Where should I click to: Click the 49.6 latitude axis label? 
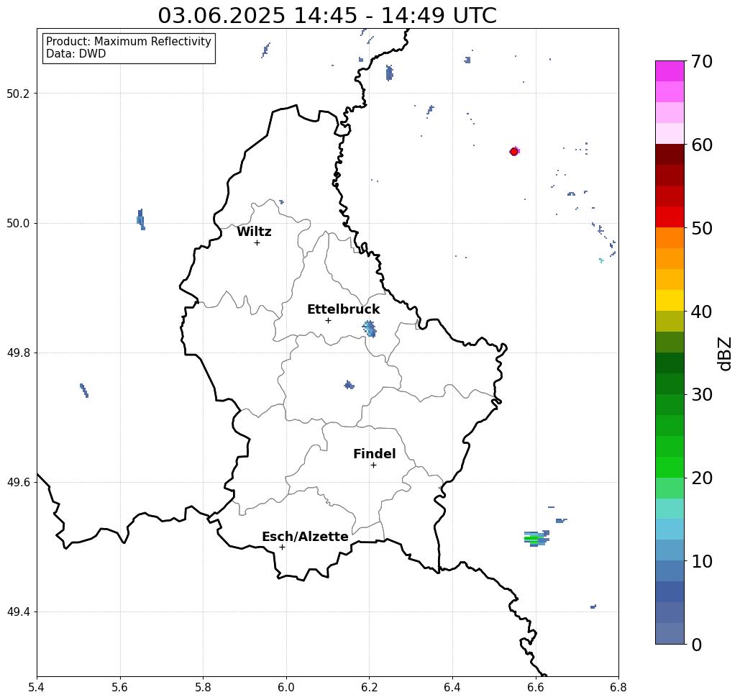[x=18, y=483]
